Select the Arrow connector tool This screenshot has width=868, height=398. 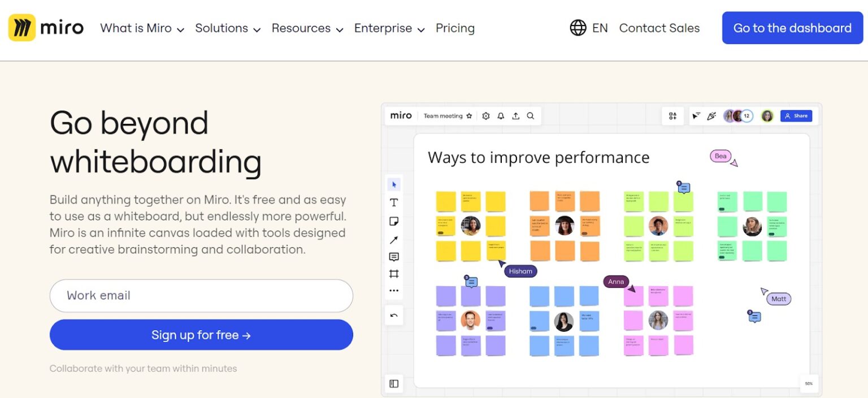click(x=394, y=240)
